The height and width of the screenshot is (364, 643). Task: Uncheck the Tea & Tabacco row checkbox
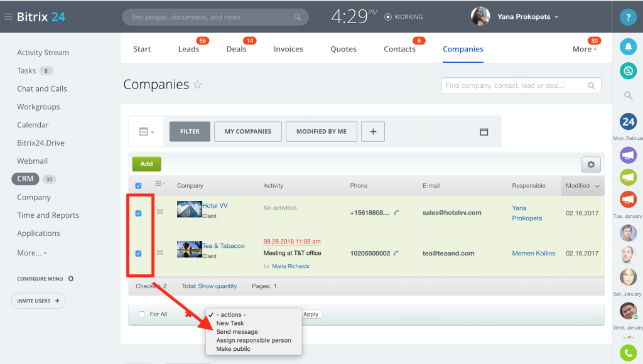(x=139, y=254)
